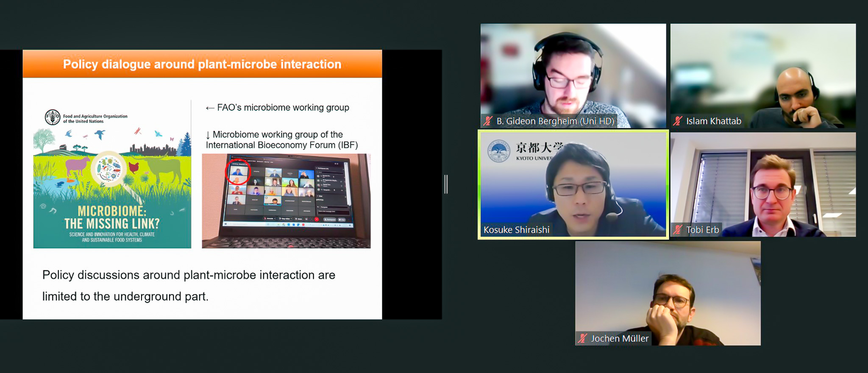
Task: Click the FAO emblem on the slide
Action: point(53,117)
